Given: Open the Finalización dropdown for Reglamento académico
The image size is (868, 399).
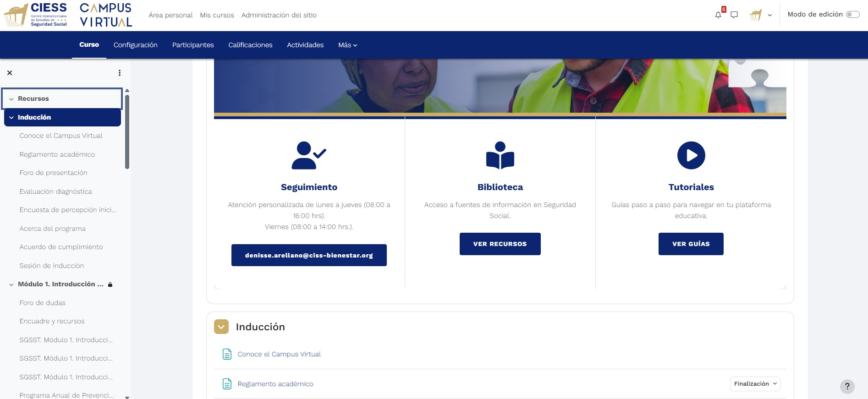Looking at the screenshot, I should 755,384.
